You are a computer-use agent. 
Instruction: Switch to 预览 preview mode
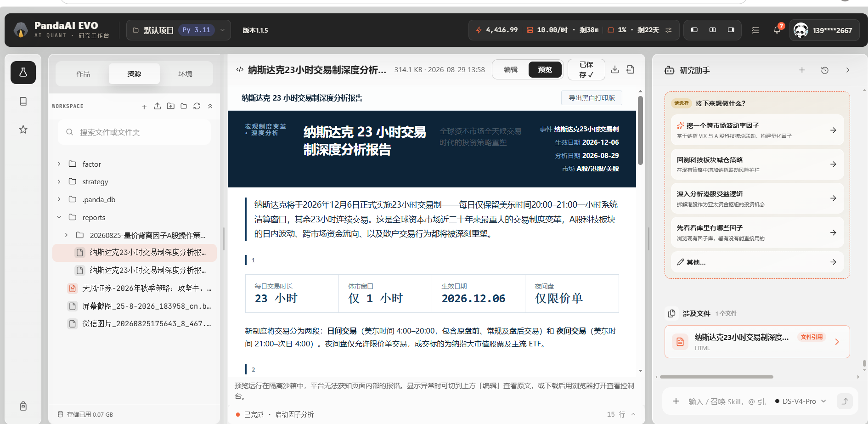pyautogui.click(x=545, y=70)
